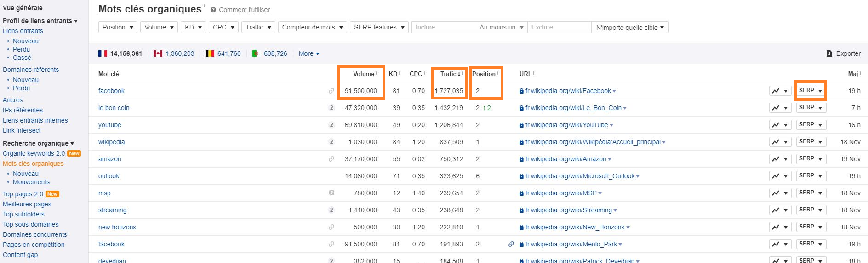The image size is (868, 263).
Task: Open the CPC filter dropdown
Action: [223, 27]
